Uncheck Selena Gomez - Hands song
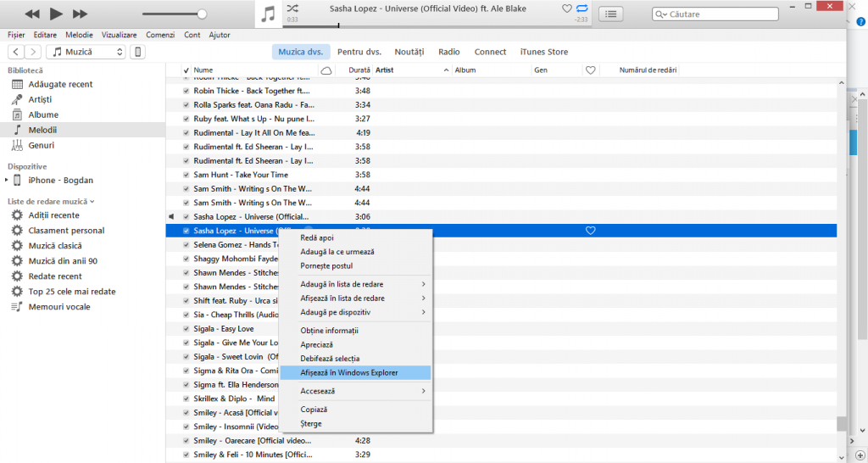The image size is (868, 463). coord(186,245)
